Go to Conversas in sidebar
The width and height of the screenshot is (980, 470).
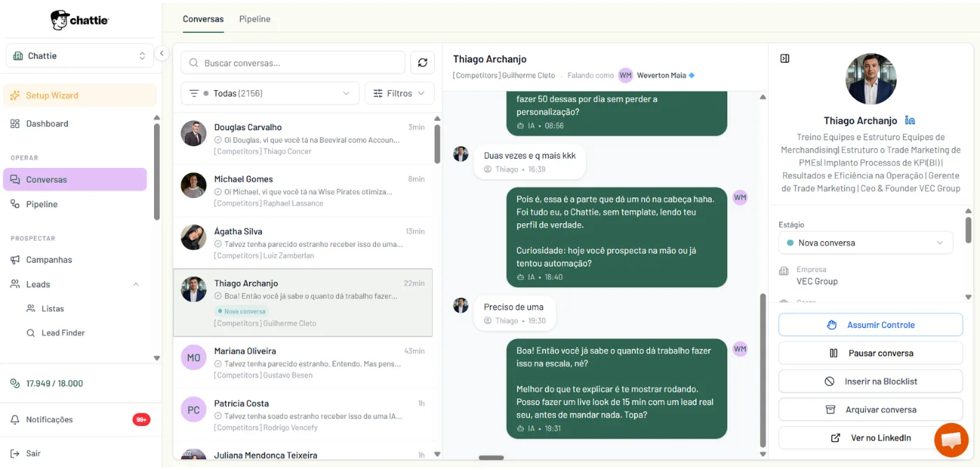[x=75, y=180]
